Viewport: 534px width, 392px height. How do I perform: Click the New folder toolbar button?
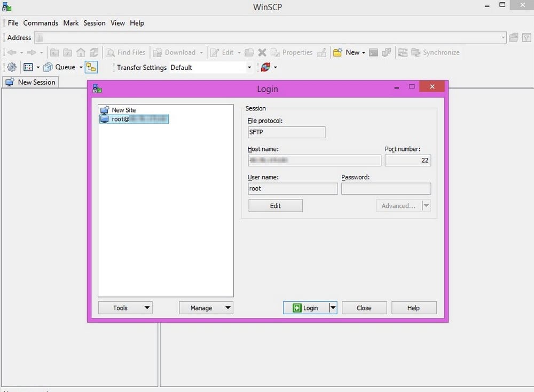346,52
